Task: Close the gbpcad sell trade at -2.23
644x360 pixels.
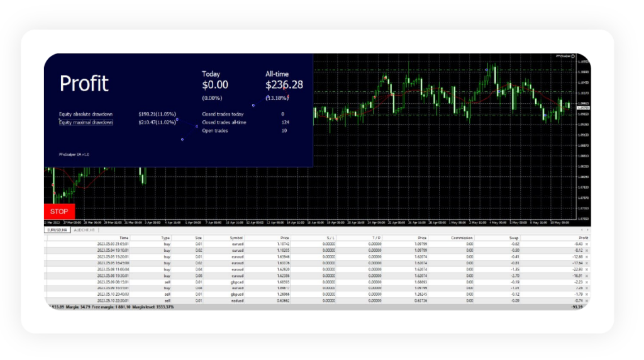Action: [x=586, y=282]
